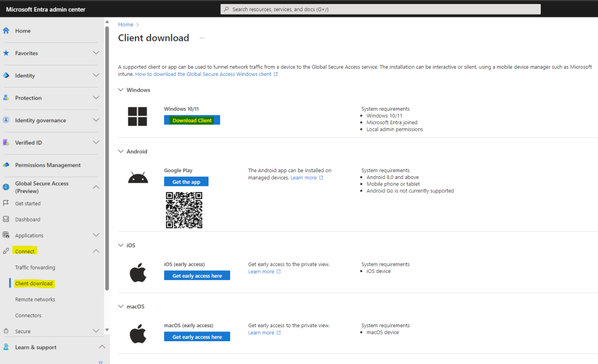Image resolution: width=598 pixels, height=364 pixels.
Task: Open macOS Learn more link
Action: (x=261, y=332)
